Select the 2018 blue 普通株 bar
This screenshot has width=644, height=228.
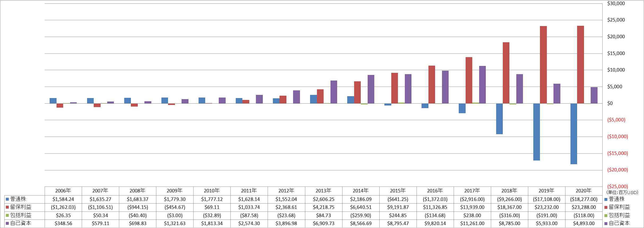(x=499, y=119)
